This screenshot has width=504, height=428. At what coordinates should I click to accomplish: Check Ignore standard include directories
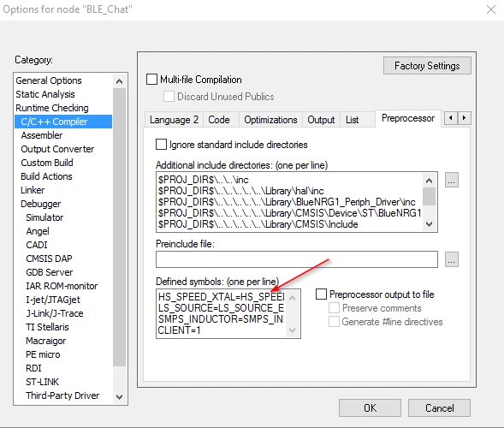point(161,145)
